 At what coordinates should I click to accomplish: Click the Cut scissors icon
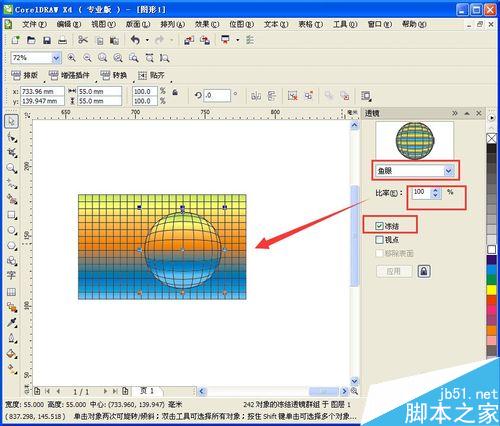[83, 40]
